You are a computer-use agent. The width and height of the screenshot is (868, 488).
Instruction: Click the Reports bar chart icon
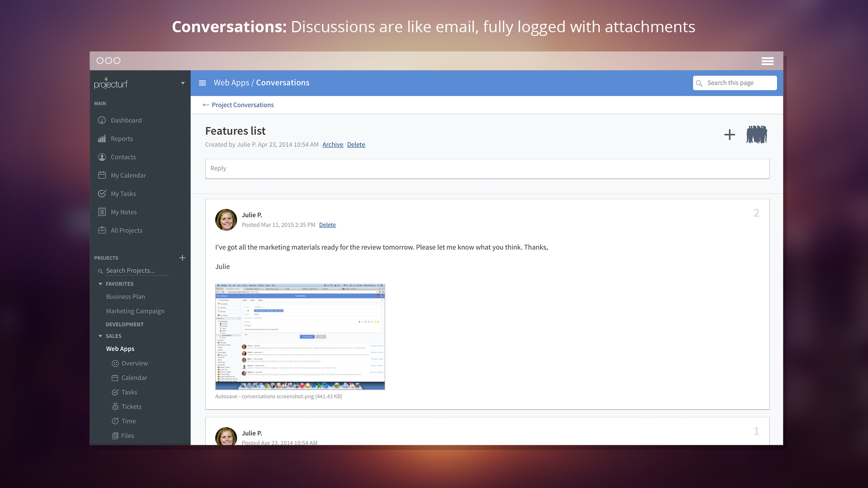102,139
